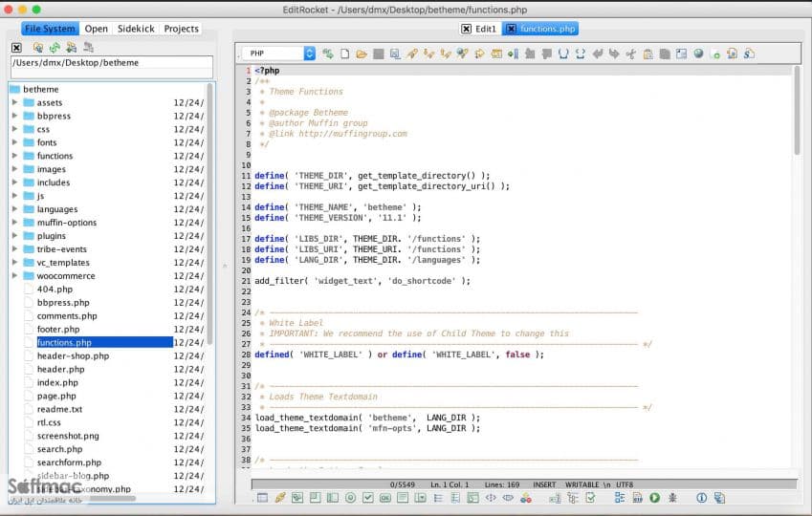Create a new file with blank page icon

coord(345,54)
